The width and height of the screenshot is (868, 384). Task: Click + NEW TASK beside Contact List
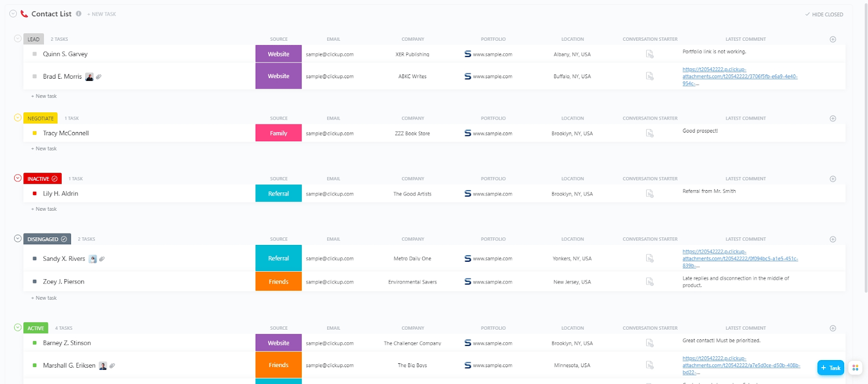[x=101, y=14]
